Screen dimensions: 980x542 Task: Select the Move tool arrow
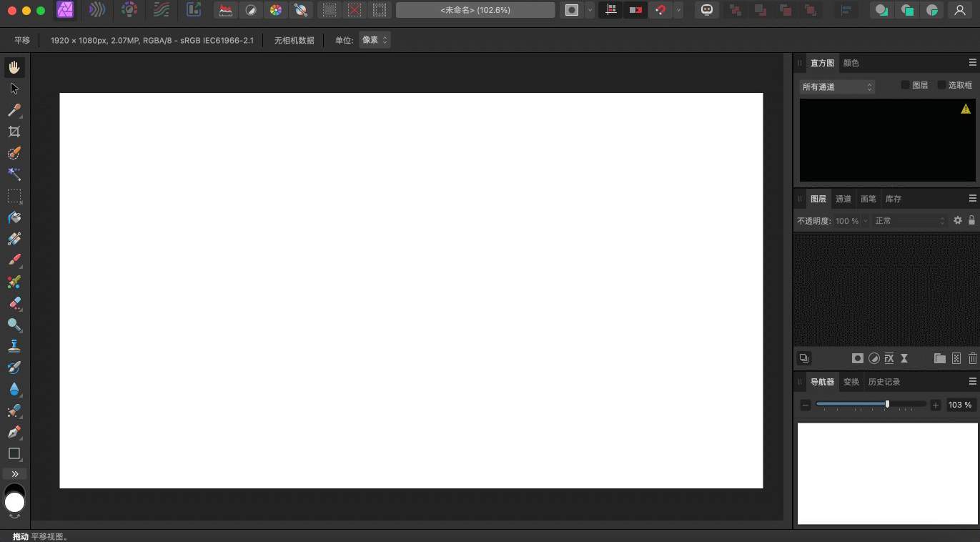point(14,89)
